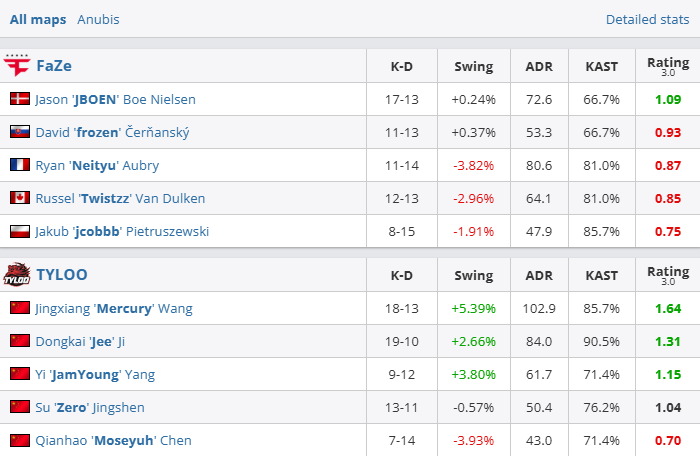Image resolution: width=700 pixels, height=456 pixels.
Task: Click the TYLOO Swing column header
Action: tap(474, 275)
